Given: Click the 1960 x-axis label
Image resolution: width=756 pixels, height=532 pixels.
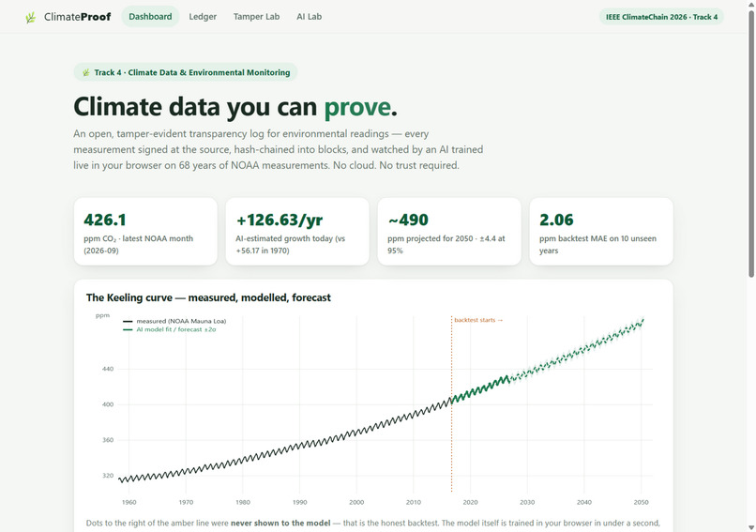Looking at the screenshot, I should [x=129, y=502].
